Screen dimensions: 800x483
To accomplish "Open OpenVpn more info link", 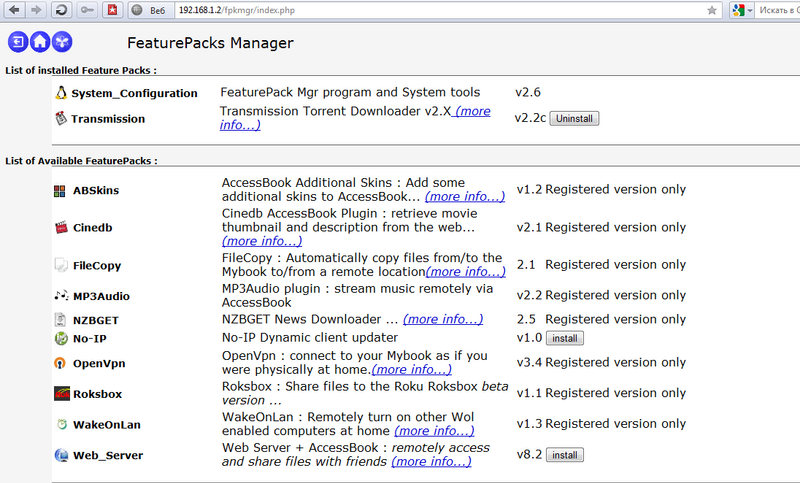I will tap(412, 369).
